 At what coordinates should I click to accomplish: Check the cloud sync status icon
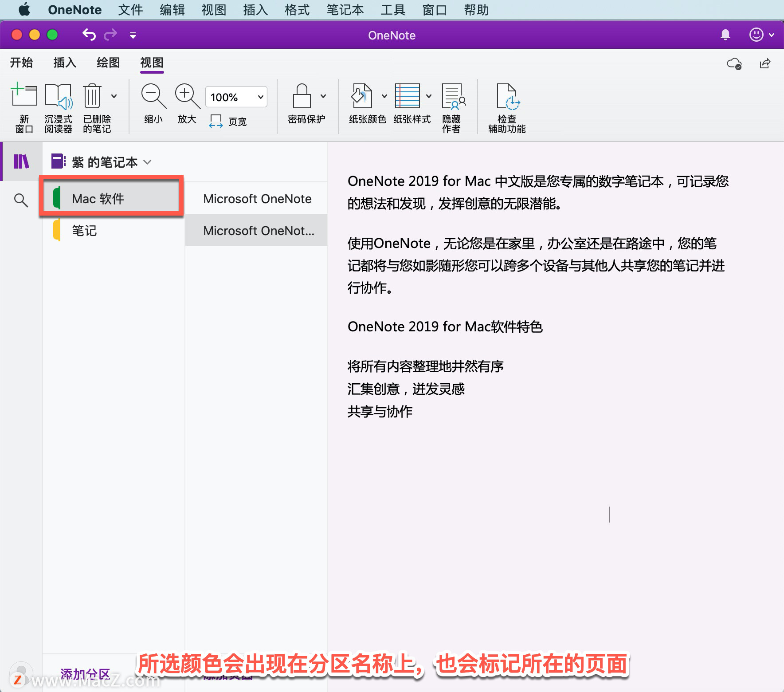(x=734, y=63)
